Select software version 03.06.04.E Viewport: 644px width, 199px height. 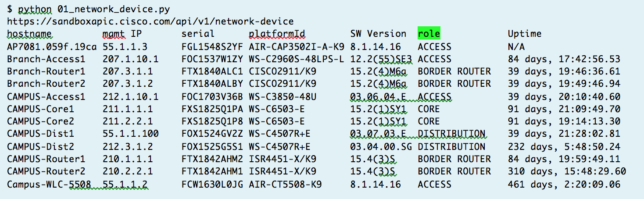(379, 96)
